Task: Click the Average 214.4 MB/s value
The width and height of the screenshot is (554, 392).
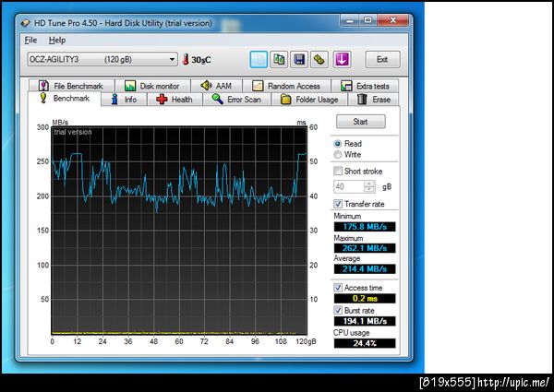Action: click(x=365, y=268)
